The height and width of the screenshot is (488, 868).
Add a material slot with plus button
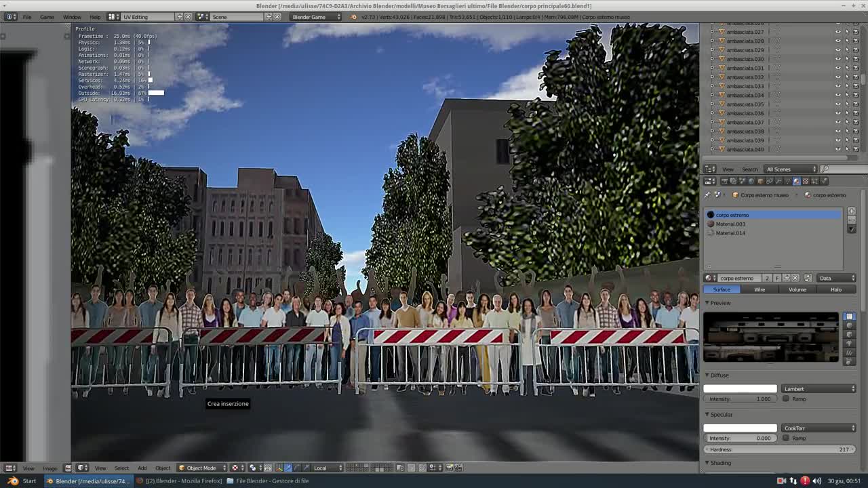point(851,211)
